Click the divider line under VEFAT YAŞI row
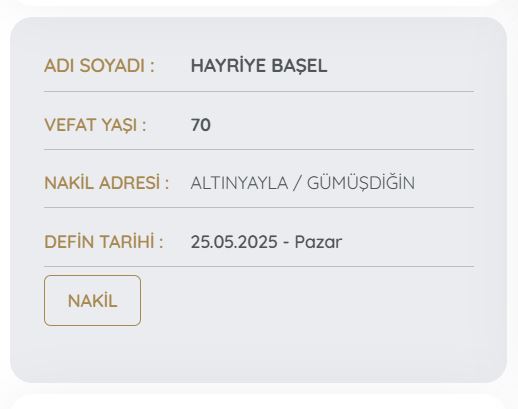 (259, 150)
